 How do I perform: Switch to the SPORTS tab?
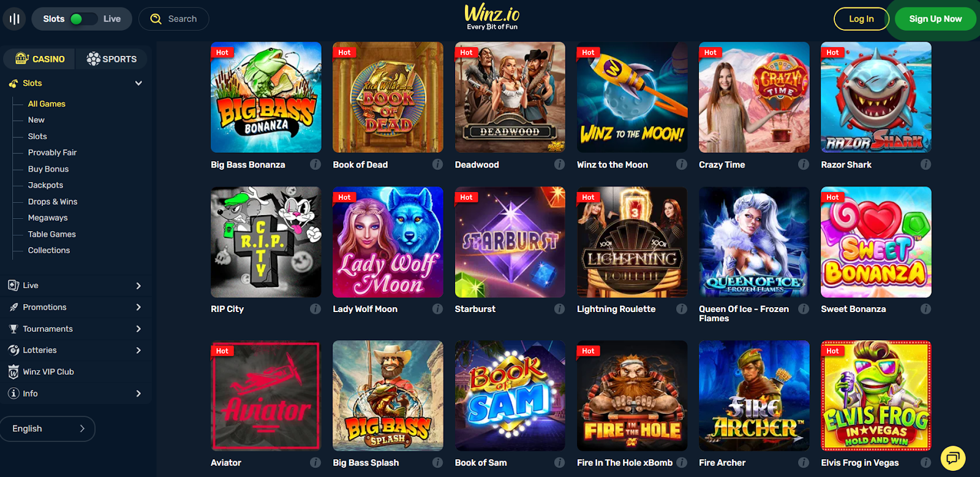(x=111, y=59)
